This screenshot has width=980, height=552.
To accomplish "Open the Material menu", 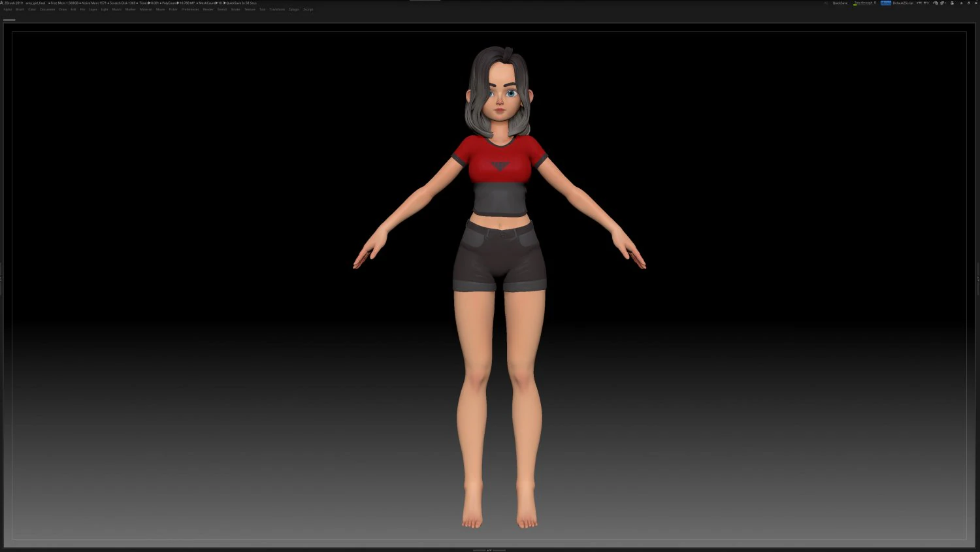I will 146,9.
